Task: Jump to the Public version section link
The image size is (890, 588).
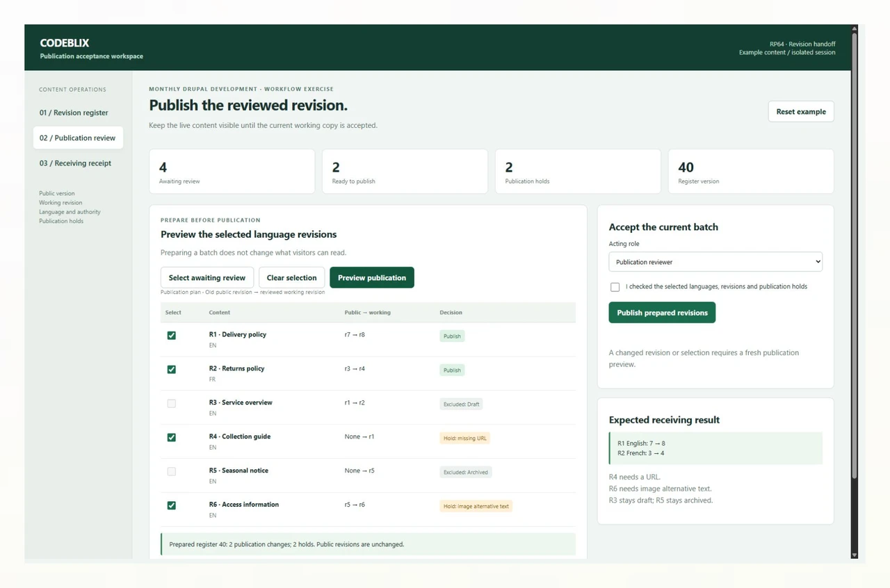Action: click(x=57, y=194)
